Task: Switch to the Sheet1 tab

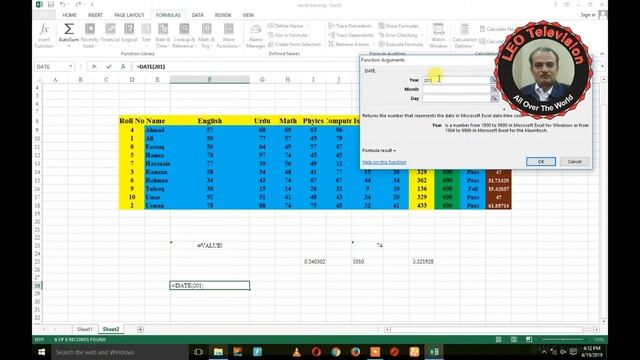Action: 84,329
